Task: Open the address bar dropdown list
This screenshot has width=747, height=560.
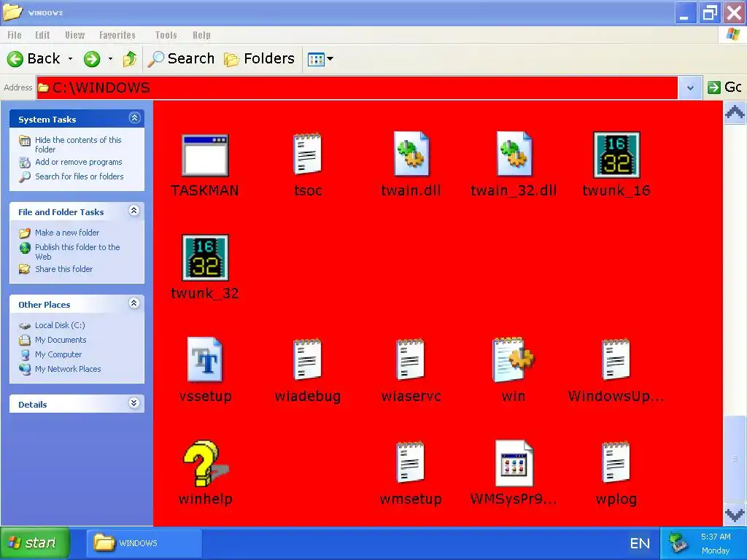Action: (x=690, y=87)
